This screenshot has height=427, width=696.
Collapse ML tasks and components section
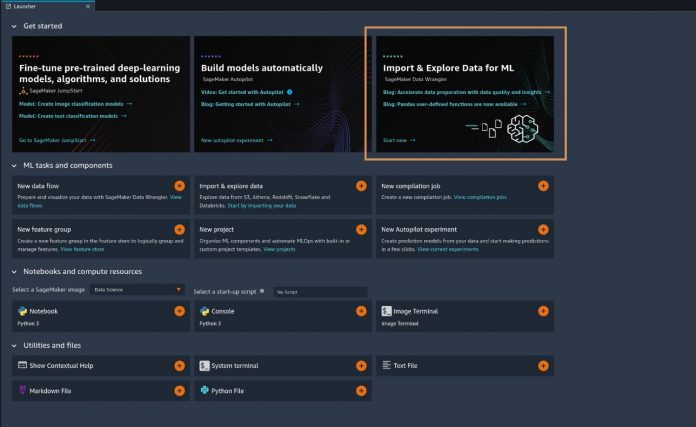(x=14, y=166)
